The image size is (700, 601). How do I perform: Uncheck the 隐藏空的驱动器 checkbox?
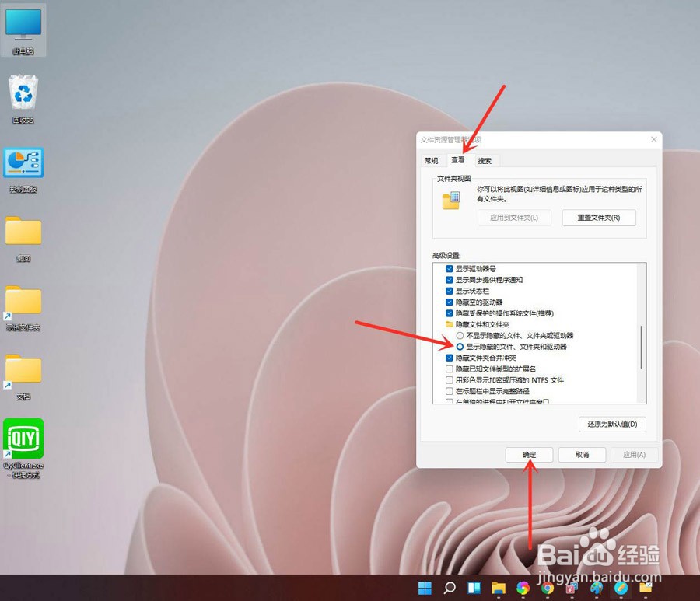[450, 302]
